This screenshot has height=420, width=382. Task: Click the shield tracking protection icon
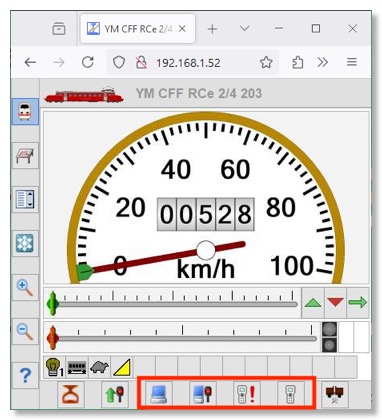[119, 62]
